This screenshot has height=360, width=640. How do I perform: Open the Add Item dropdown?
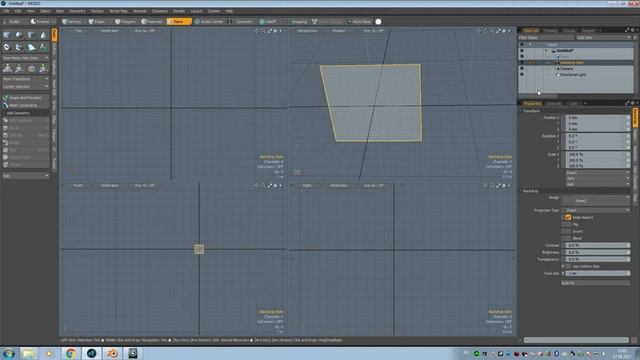coord(604,38)
